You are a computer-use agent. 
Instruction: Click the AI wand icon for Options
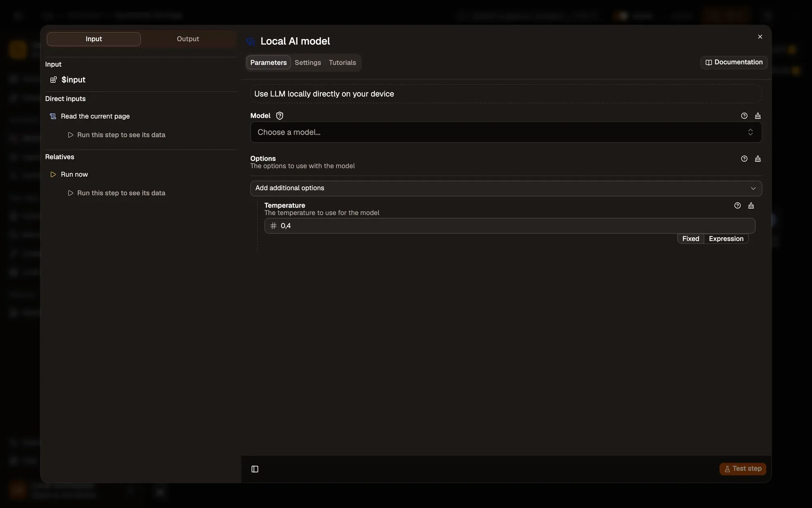pyautogui.click(x=758, y=159)
